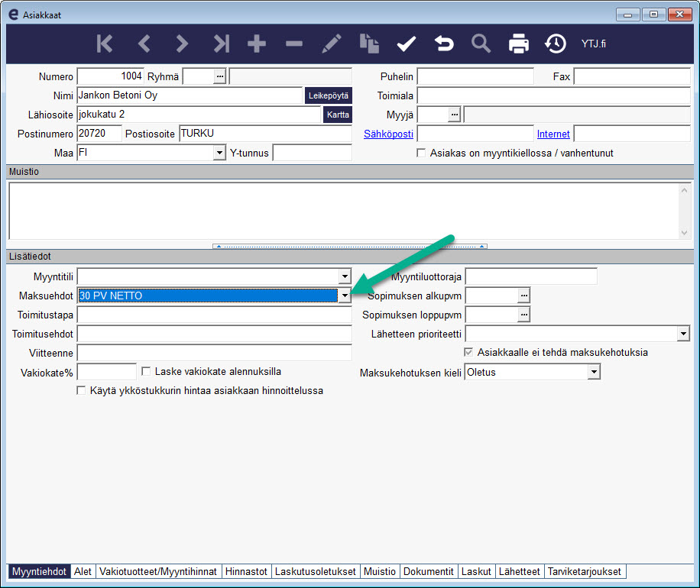The width and height of the screenshot is (700, 588).
Task: Click the Toimitusehdot input field
Action: pyautogui.click(x=214, y=334)
